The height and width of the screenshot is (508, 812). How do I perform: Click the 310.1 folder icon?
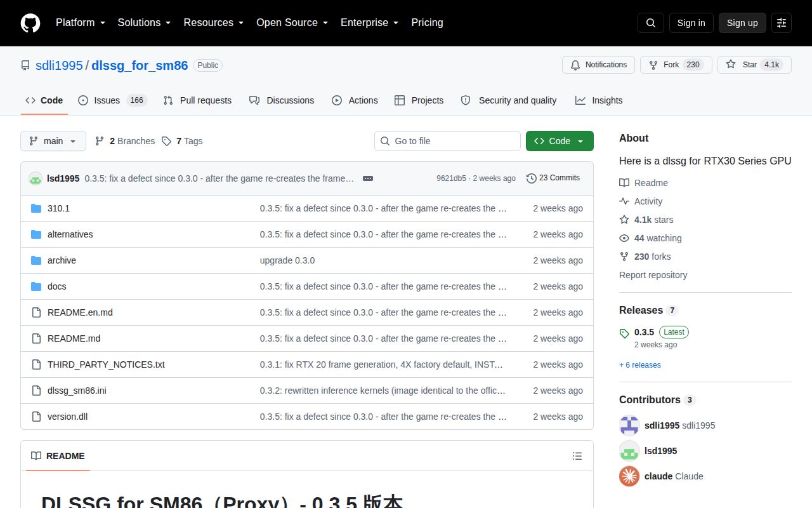(36, 208)
